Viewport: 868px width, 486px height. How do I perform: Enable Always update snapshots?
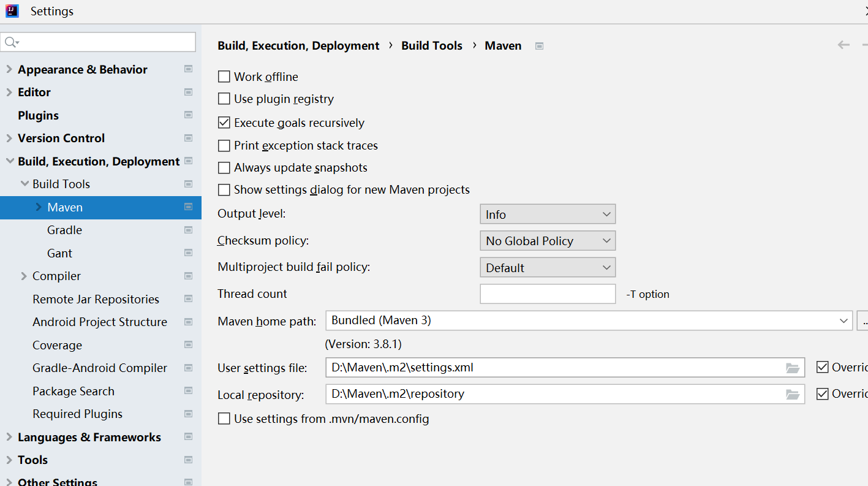[x=224, y=167]
